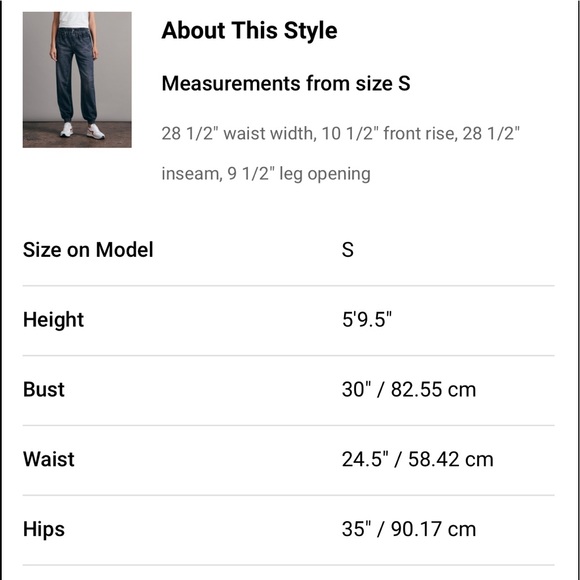Click the divider below Size on Model
The width and height of the screenshot is (580, 580).
point(289,286)
